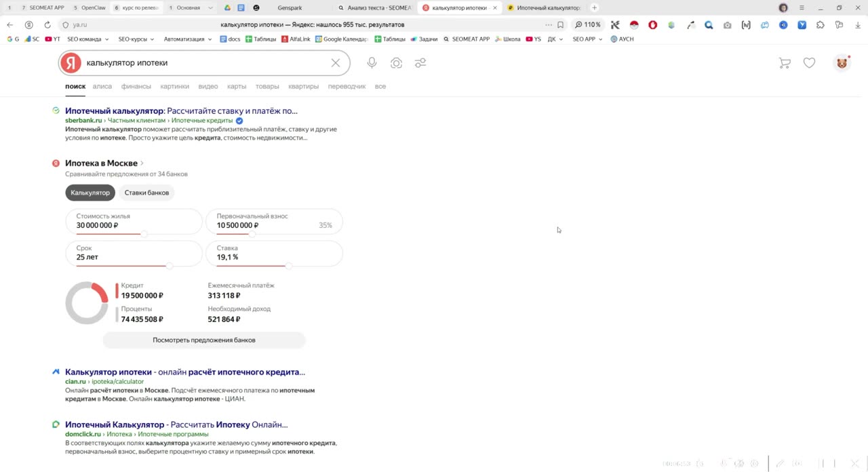Image resolution: width=868 pixels, height=472 pixels.
Task: Open favorites heart icon
Action: pos(809,62)
